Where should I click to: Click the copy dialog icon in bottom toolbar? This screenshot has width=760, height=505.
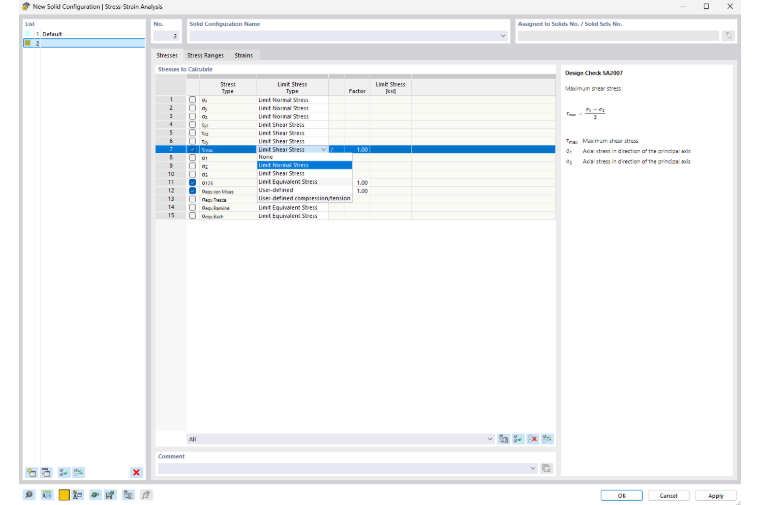click(128, 495)
